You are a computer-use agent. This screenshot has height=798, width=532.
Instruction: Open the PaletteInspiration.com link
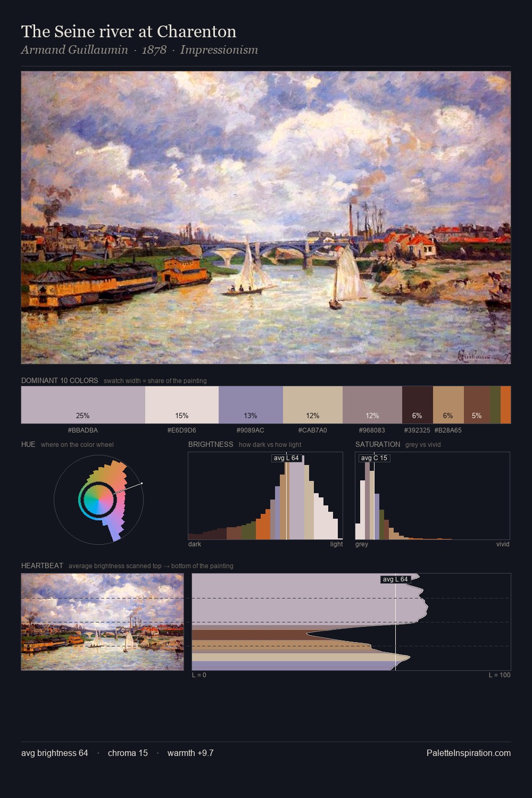point(469,753)
